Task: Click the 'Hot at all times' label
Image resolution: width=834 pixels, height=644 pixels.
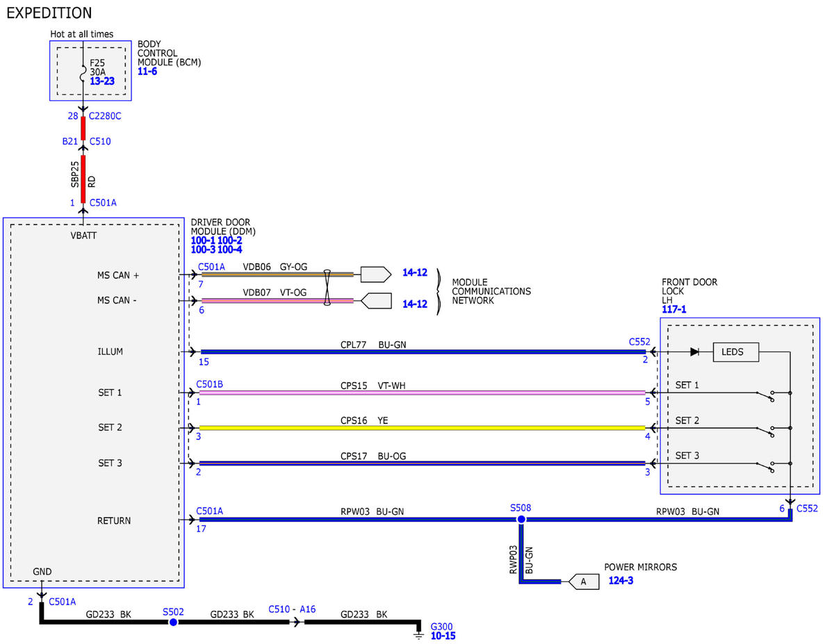Action: coord(82,34)
